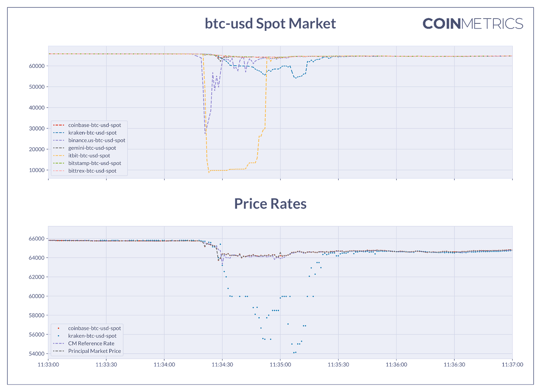Click the 'btc-usd Spot Market' chart title
This screenshot has width=541, height=392.
click(x=270, y=23)
